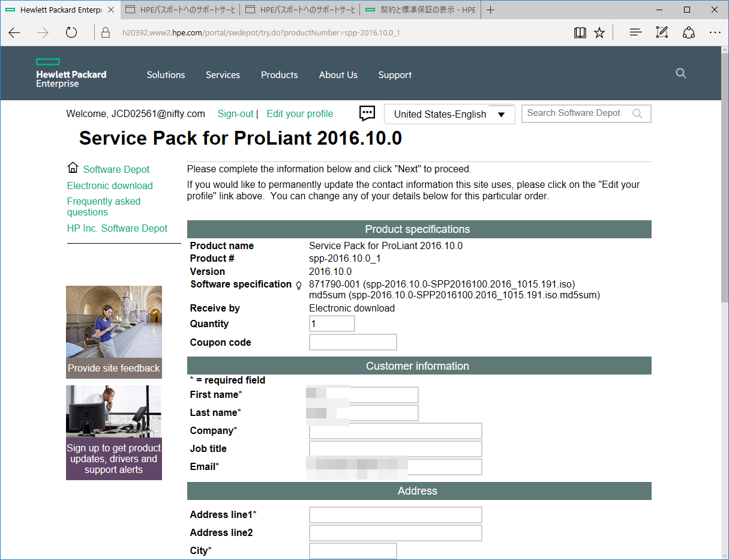Add page to favorites star
Viewport: 729px width, 560px height.
click(599, 33)
